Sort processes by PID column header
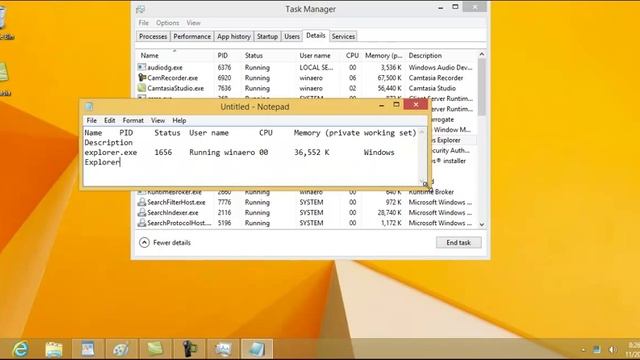The image size is (640, 360). (x=227, y=55)
